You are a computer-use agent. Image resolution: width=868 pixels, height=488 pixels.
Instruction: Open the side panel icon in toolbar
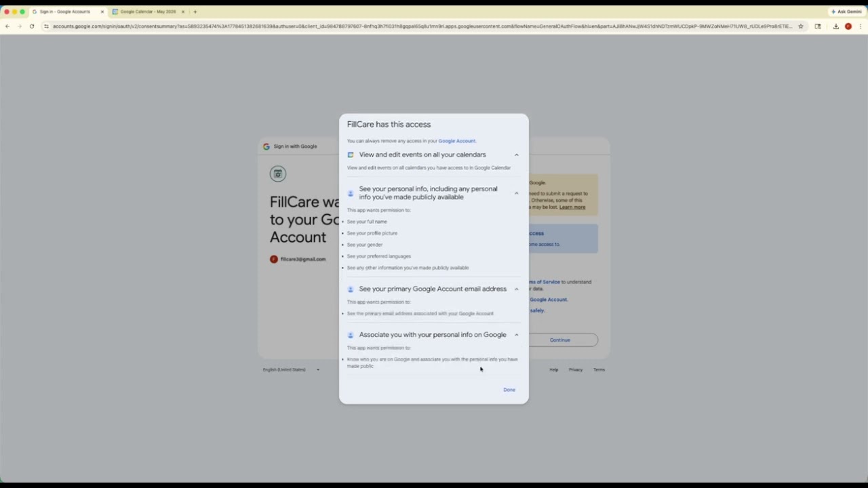click(818, 26)
